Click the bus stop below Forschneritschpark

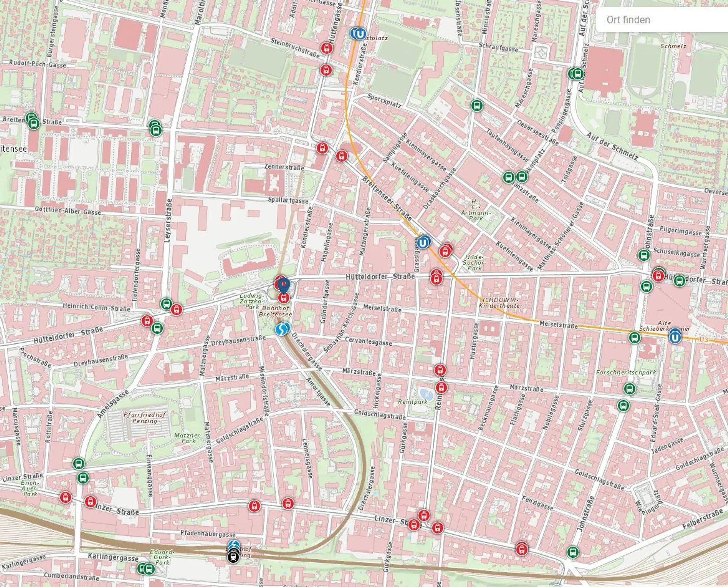629,389
